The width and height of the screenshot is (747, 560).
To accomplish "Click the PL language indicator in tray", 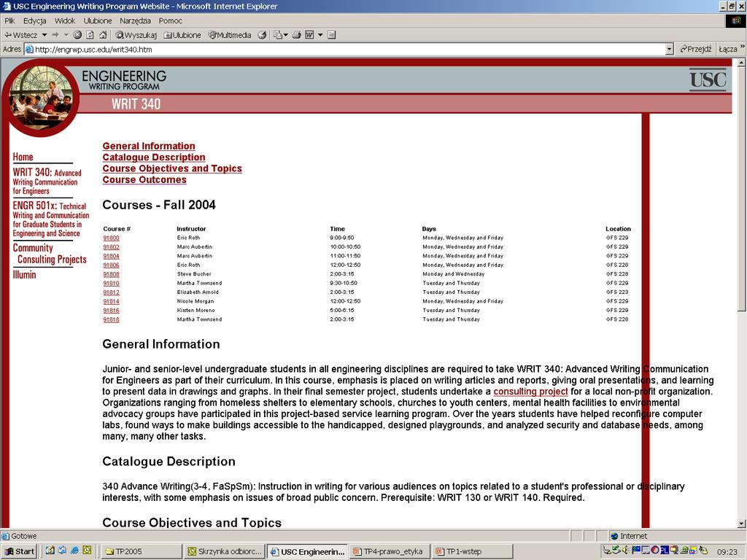I will pyautogui.click(x=665, y=551).
